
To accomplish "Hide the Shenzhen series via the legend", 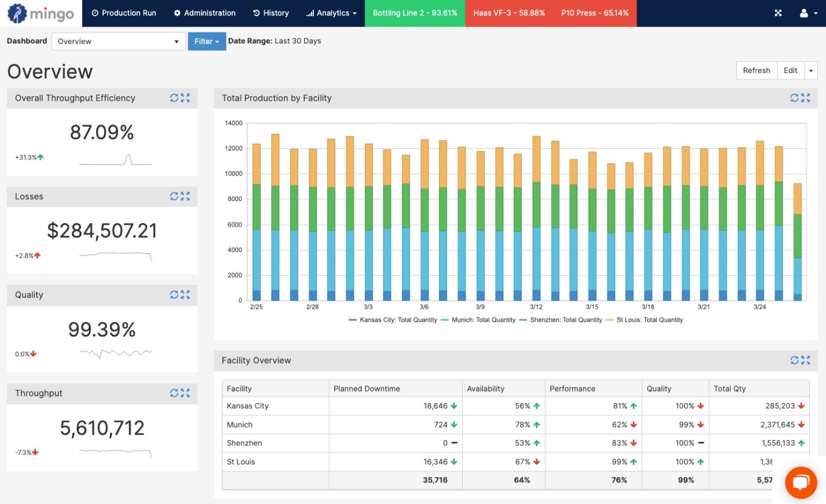I will point(560,320).
